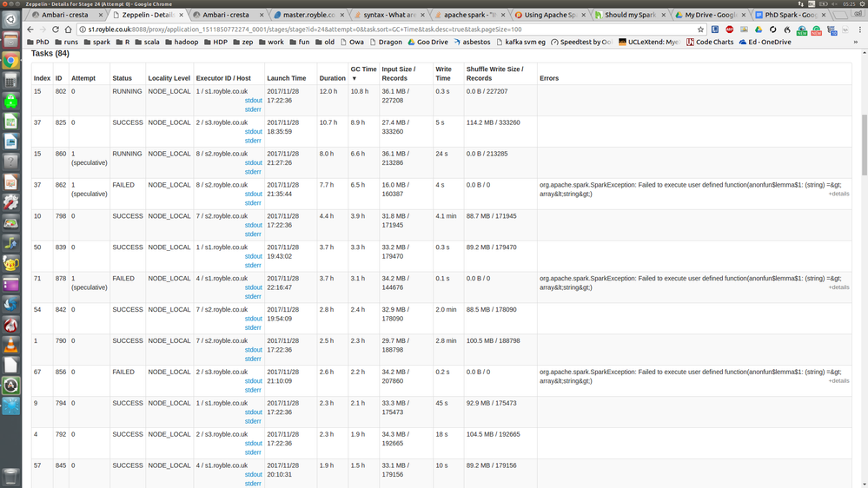Open the network indicator in top bar
The width and height of the screenshot is (868, 488).
pyautogui.click(x=800, y=3)
